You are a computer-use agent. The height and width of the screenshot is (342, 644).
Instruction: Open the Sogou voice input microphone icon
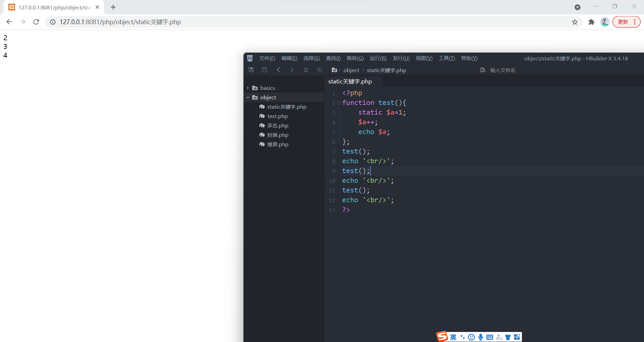tap(481, 337)
